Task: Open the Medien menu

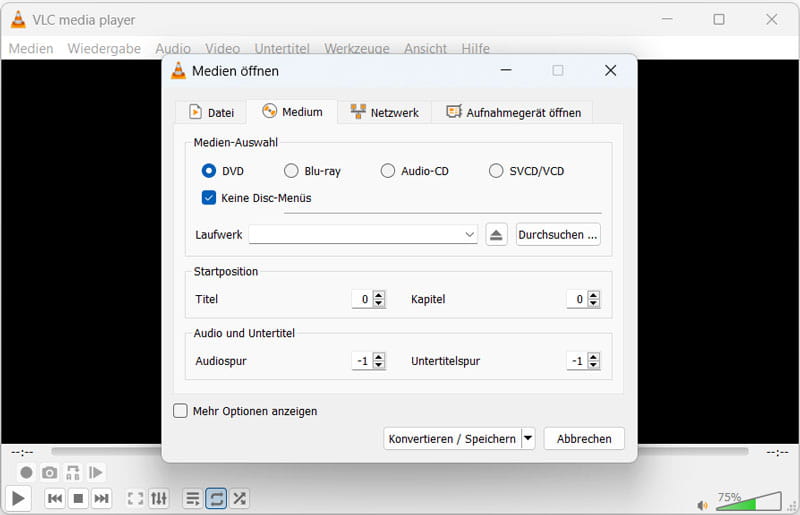Action: pos(31,48)
